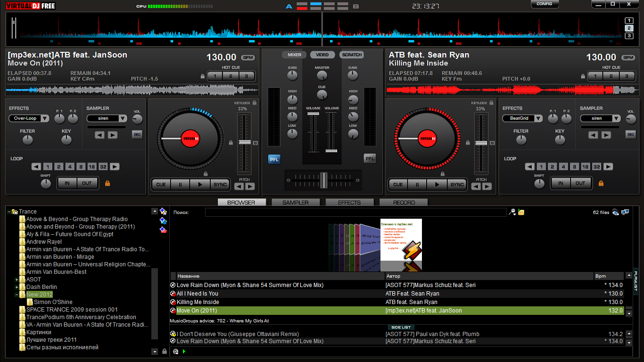Click the folder icon beside the search bar

521,213
